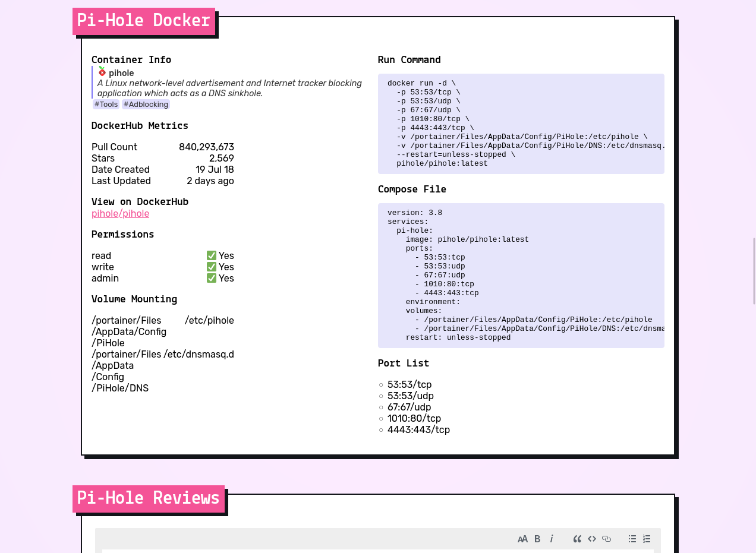
Task: Click the 'version: 3.8' compose line
Action: (415, 213)
